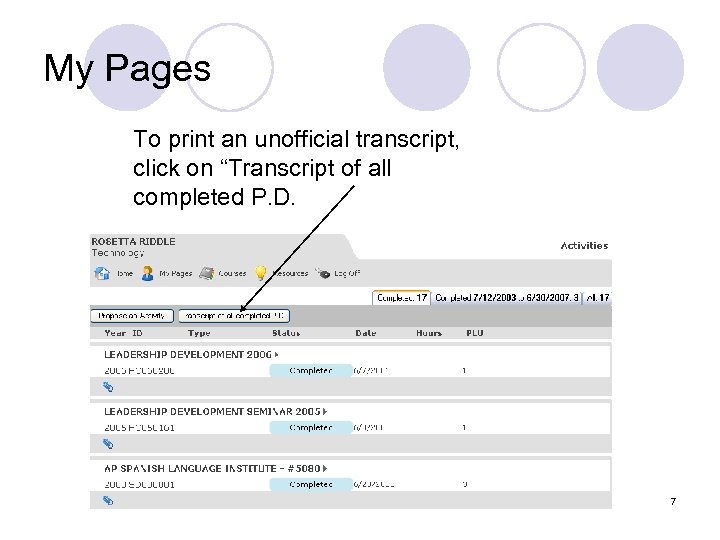Click the ROSETTA RIDDLE user name
The width and height of the screenshot is (720, 540).
tap(133, 242)
